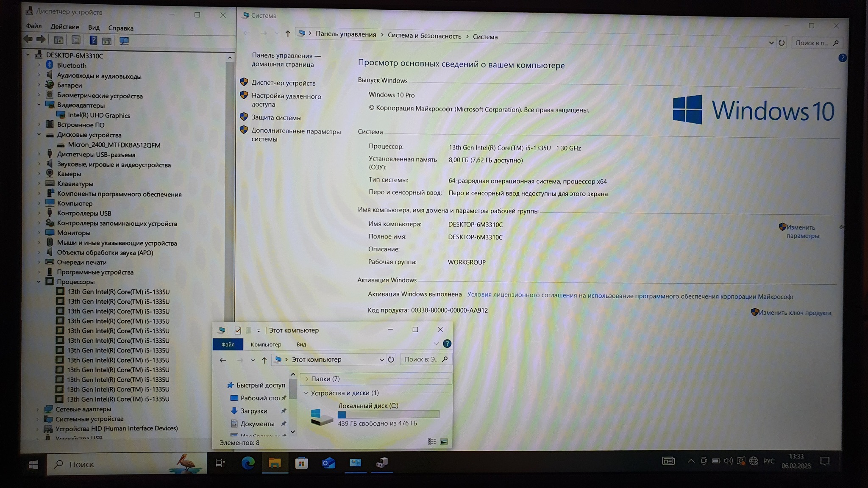Click the Локальный диск (C:) usage bar
Screen dimensions: 868x488
pyautogui.click(x=388, y=414)
